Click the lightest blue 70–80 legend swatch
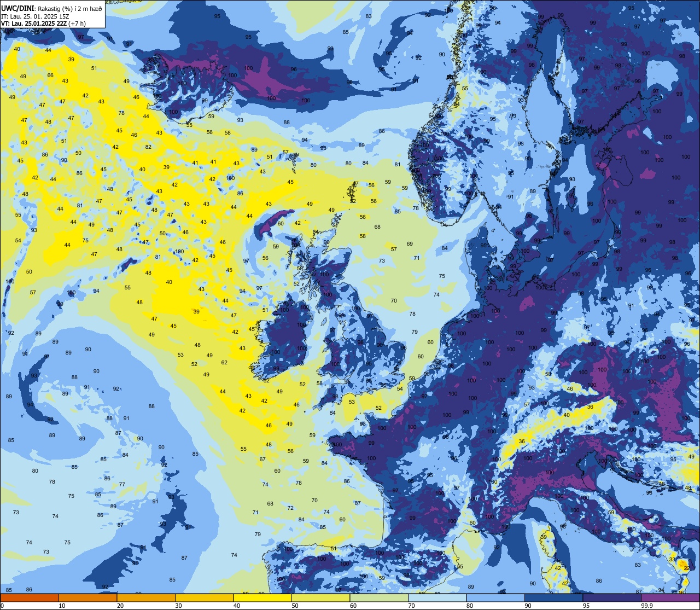Image resolution: width=700 pixels, height=610 pixels. click(x=437, y=597)
